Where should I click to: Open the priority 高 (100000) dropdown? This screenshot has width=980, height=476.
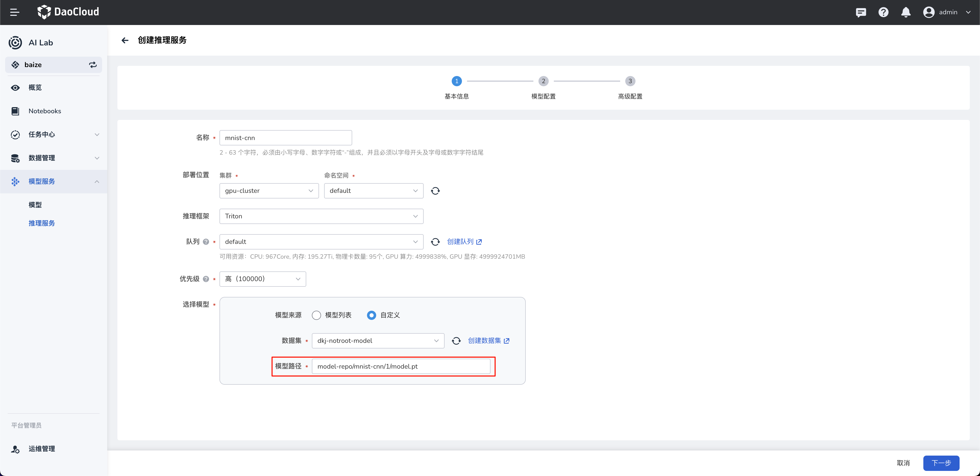pos(263,279)
